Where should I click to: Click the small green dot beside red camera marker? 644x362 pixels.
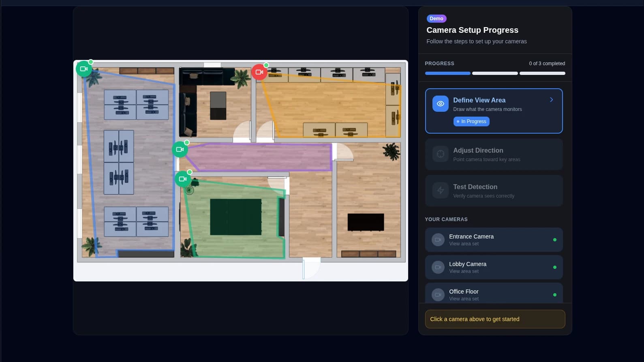tap(266, 65)
